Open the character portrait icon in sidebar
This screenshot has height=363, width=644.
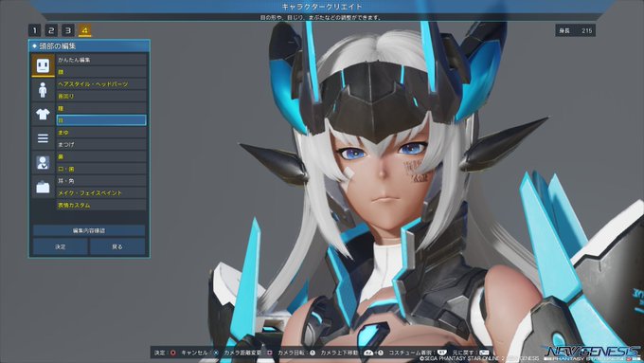(44, 163)
